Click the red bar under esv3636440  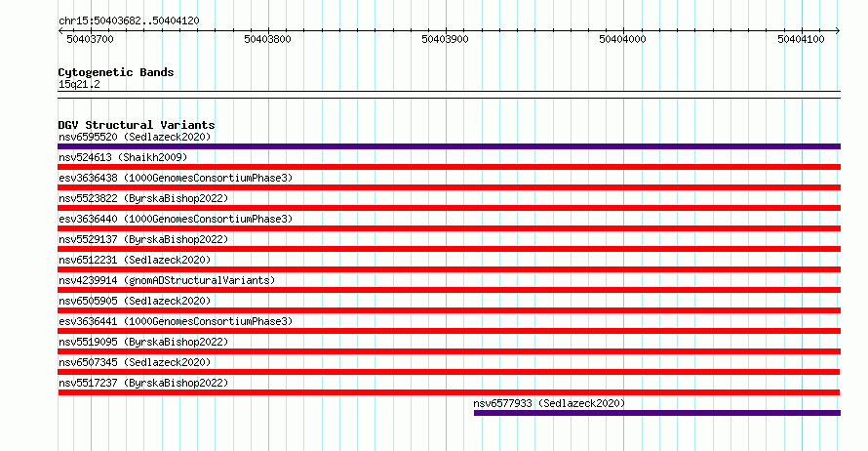coord(449,228)
